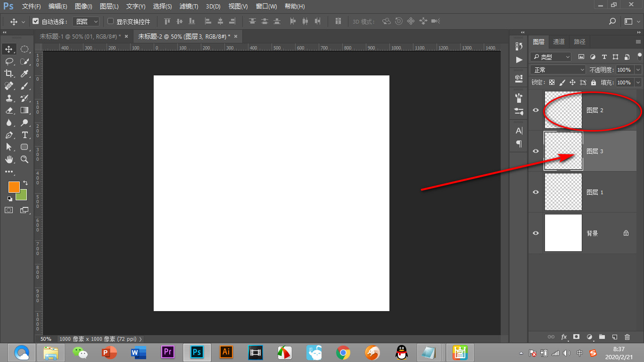Switch to the 通道 tab

tap(559, 41)
